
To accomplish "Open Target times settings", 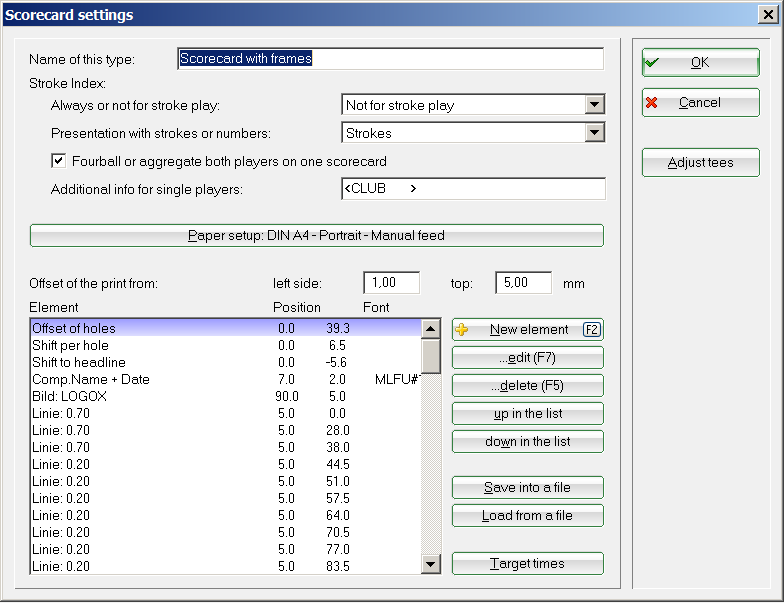I will pos(527,564).
